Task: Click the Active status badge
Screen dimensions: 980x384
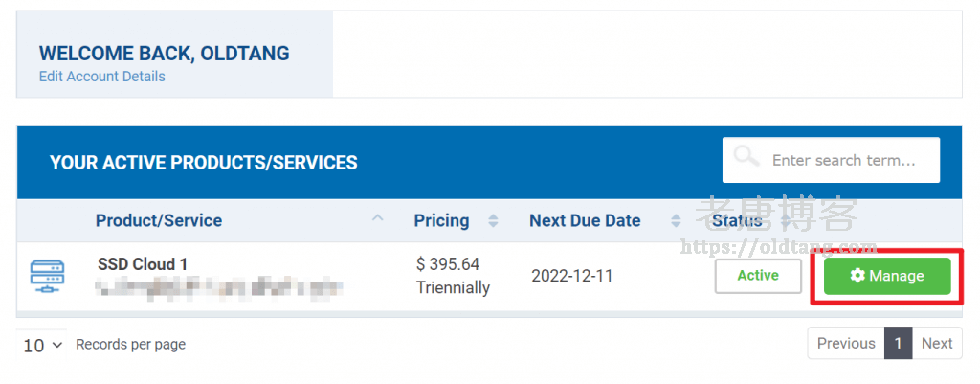Action: pos(758,276)
